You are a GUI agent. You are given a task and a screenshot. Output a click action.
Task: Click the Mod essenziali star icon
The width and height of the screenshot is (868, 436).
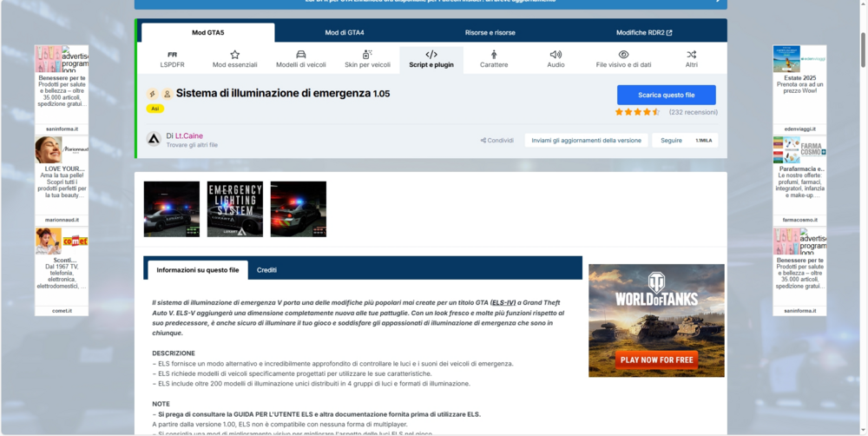tap(234, 55)
